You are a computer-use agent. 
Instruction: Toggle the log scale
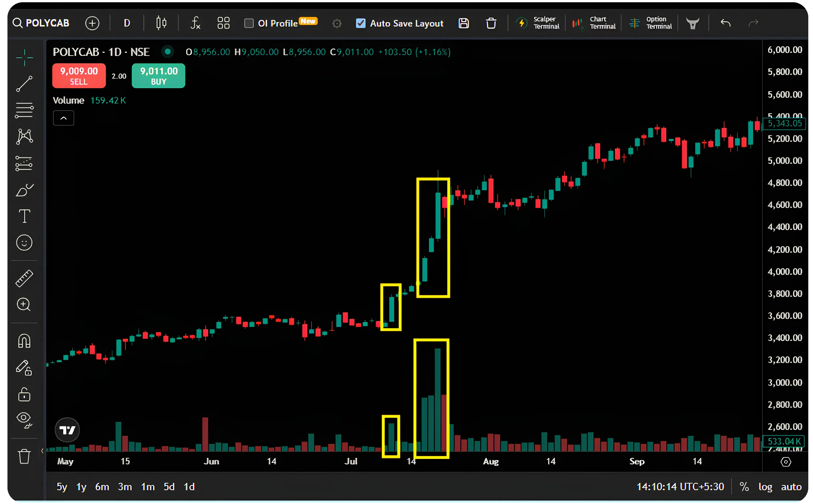tap(765, 487)
